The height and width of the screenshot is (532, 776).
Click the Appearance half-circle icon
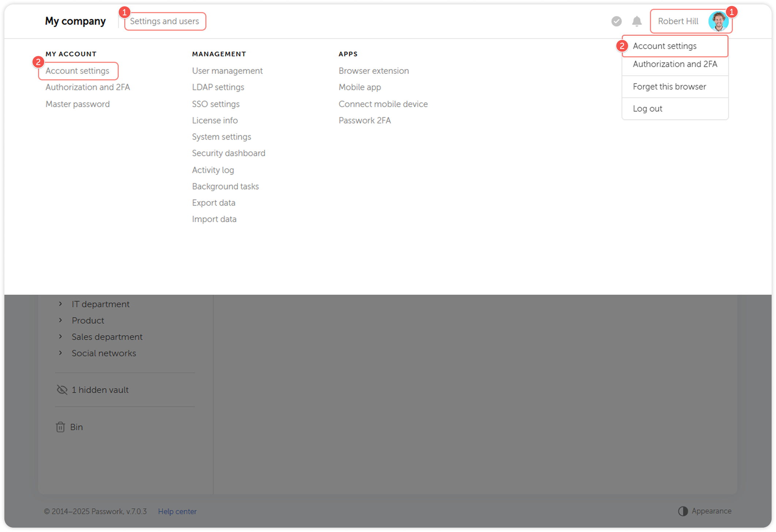pyautogui.click(x=683, y=511)
